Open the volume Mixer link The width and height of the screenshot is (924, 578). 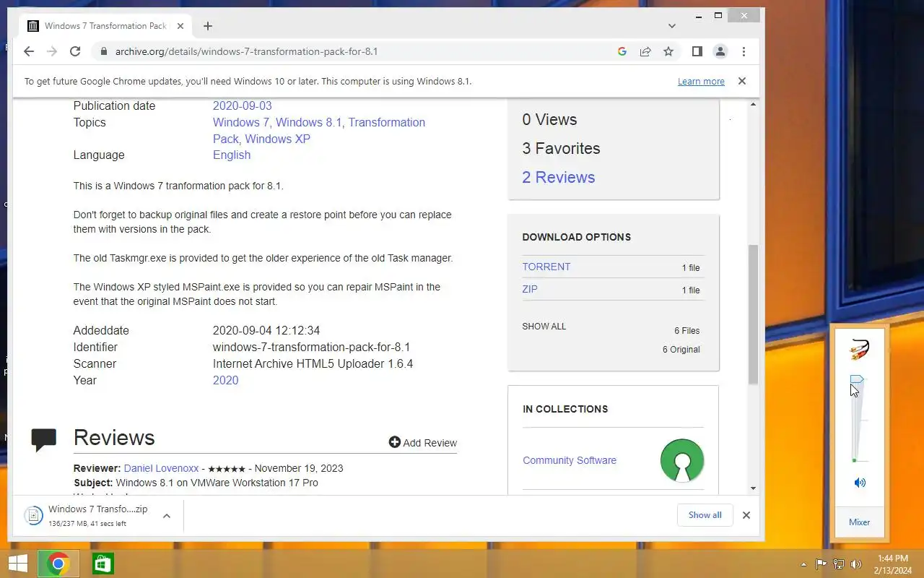click(x=859, y=522)
